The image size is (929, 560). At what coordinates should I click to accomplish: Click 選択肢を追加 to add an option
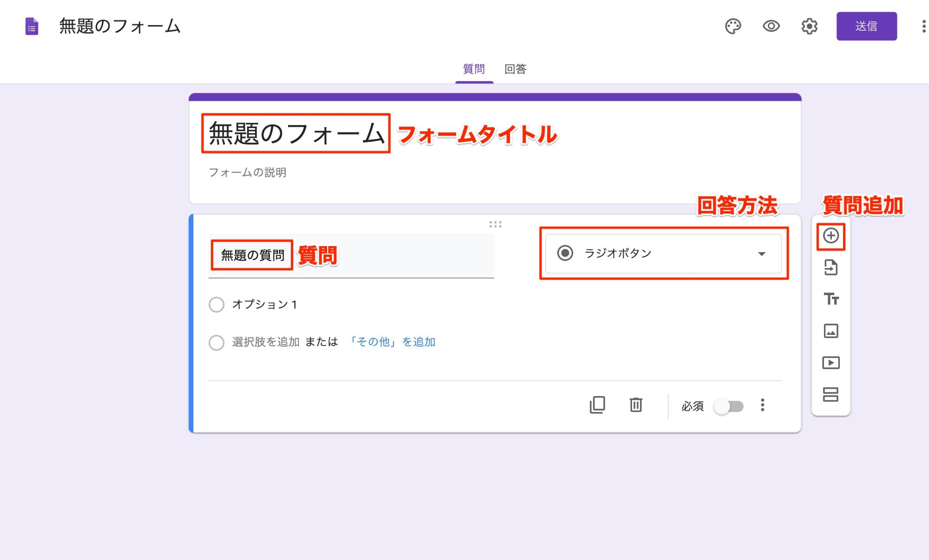point(264,341)
